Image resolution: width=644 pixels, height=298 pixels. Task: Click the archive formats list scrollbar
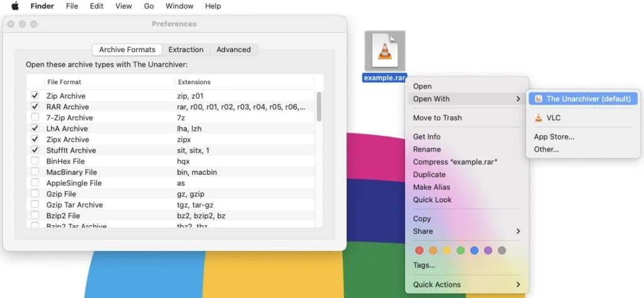click(x=319, y=106)
